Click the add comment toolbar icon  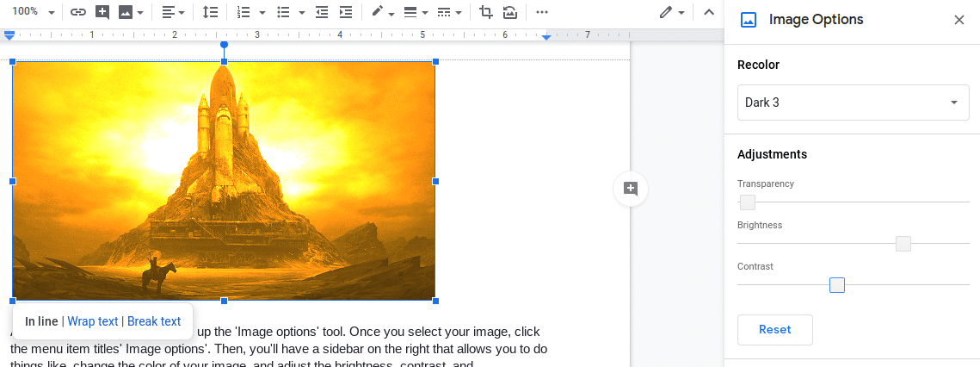tap(102, 12)
